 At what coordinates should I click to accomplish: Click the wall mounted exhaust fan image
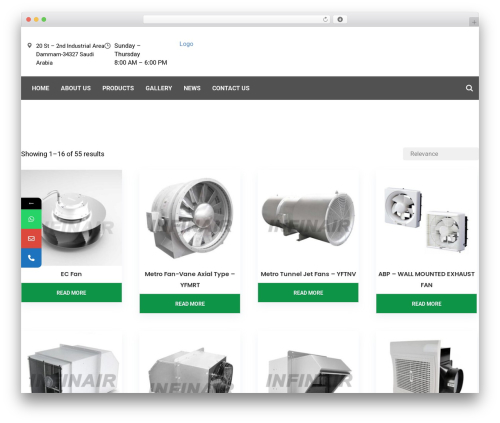pyautogui.click(x=426, y=218)
